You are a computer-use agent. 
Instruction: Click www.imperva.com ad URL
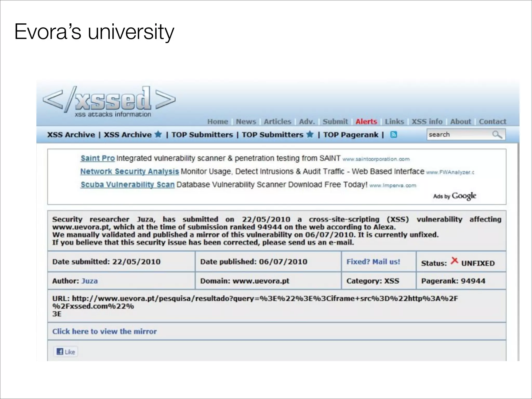pyautogui.click(x=393, y=185)
